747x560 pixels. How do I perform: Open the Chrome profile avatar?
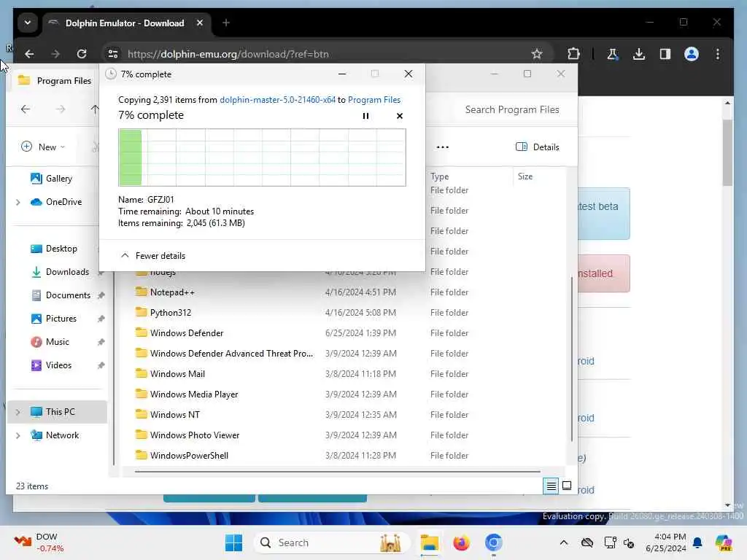tap(692, 54)
